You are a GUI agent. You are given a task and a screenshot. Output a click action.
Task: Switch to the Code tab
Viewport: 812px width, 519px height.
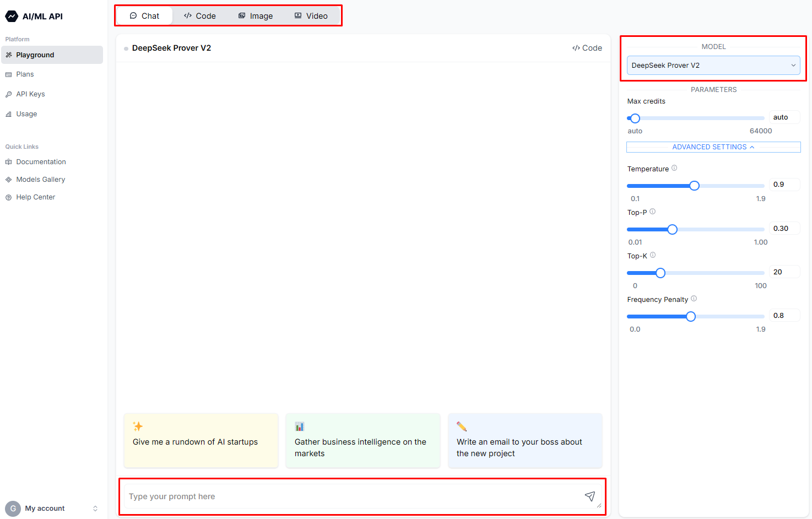pos(200,16)
